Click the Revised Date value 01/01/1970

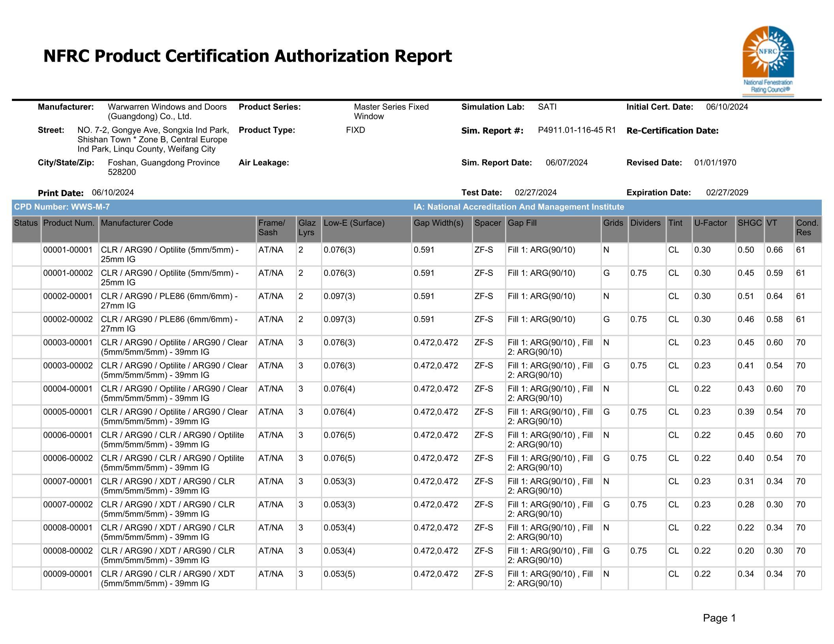[716, 163]
